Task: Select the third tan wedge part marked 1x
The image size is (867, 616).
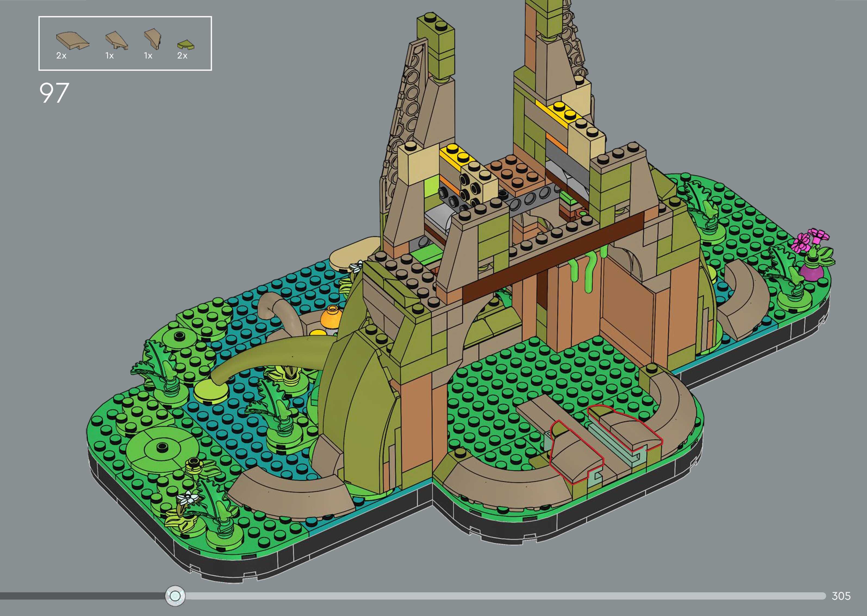Action: pos(153,39)
